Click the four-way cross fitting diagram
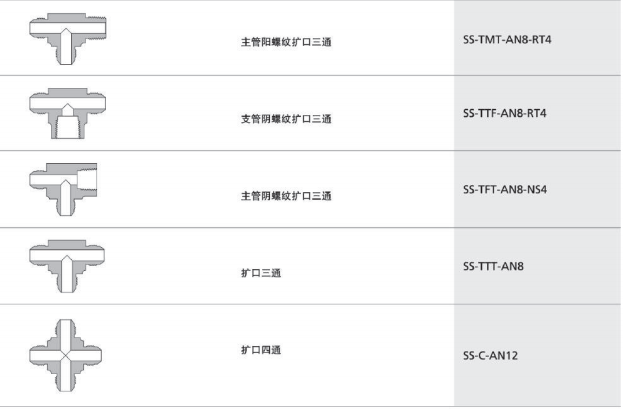Screen dimensions: 623x409 [66, 355]
